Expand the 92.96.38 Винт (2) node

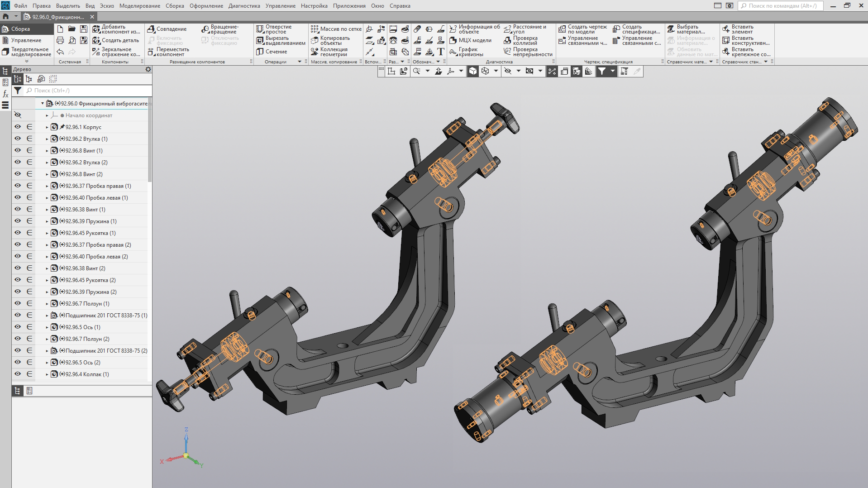click(x=47, y=268)
